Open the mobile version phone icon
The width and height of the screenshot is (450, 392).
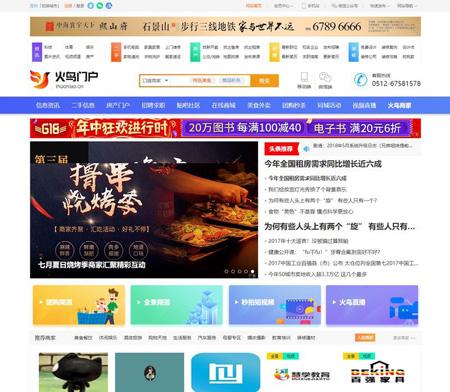tap(304, 77)
